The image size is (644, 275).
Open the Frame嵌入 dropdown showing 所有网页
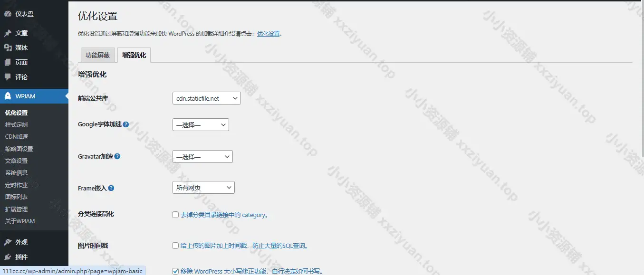coord(203,188)
